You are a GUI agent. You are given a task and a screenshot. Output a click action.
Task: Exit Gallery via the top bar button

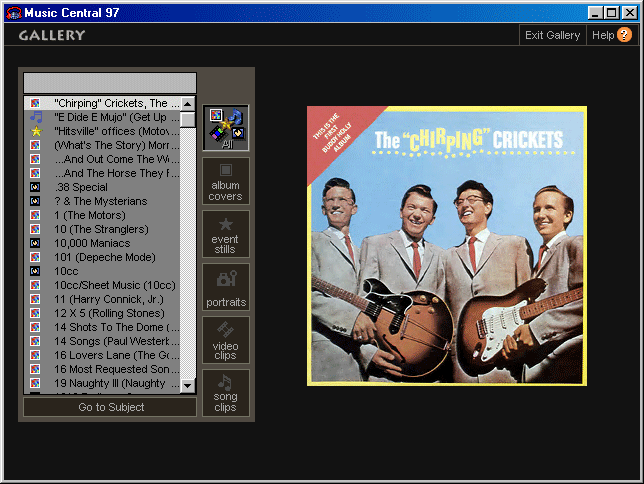tap(552, 35)
